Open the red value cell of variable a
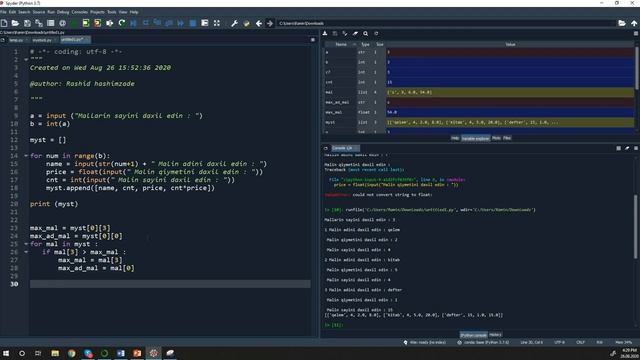 coord(510,52)
